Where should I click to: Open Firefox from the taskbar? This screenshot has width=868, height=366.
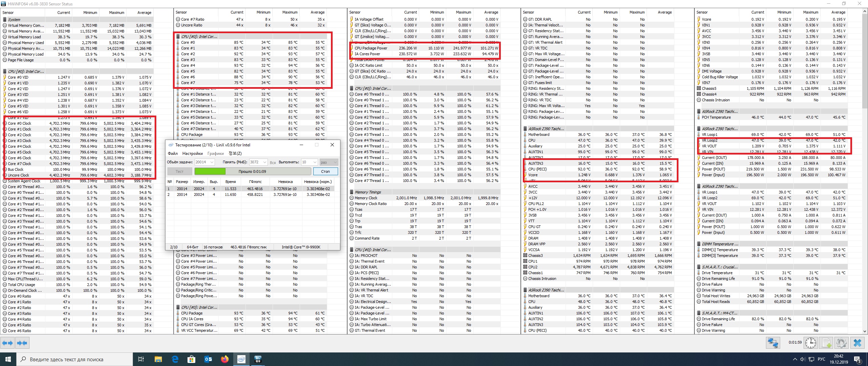pyautogui.click(x=224, y=359)
